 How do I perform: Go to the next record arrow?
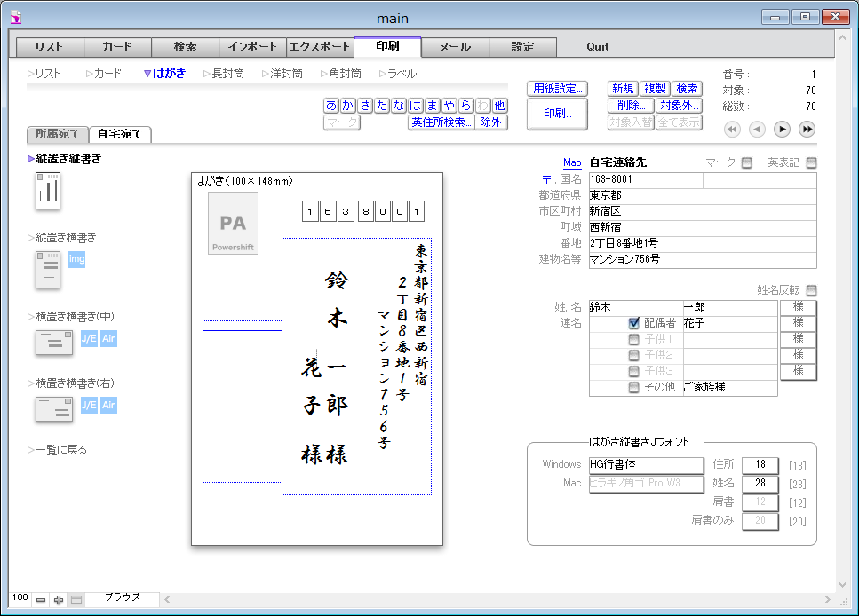(782, 130)
